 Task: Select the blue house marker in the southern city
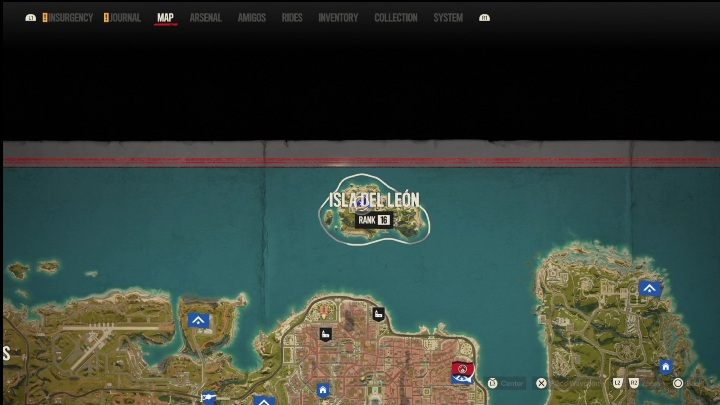coord(323,390)
